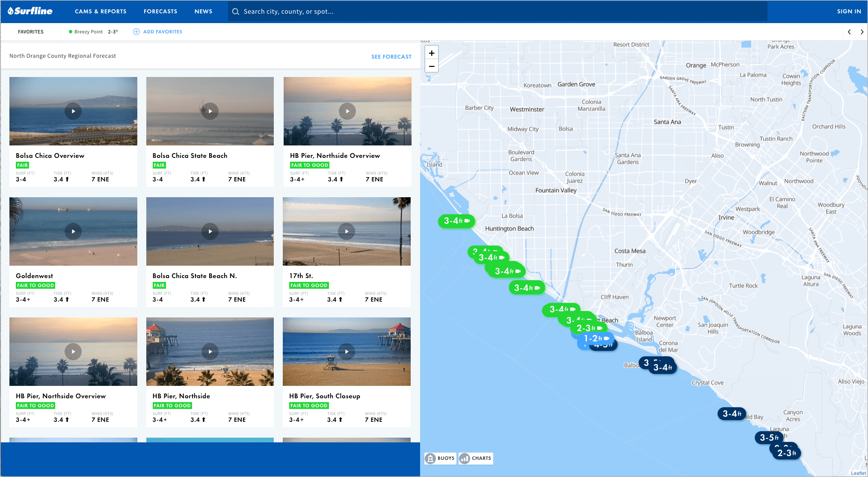Zoom in on the map

[x=432, y=53]
